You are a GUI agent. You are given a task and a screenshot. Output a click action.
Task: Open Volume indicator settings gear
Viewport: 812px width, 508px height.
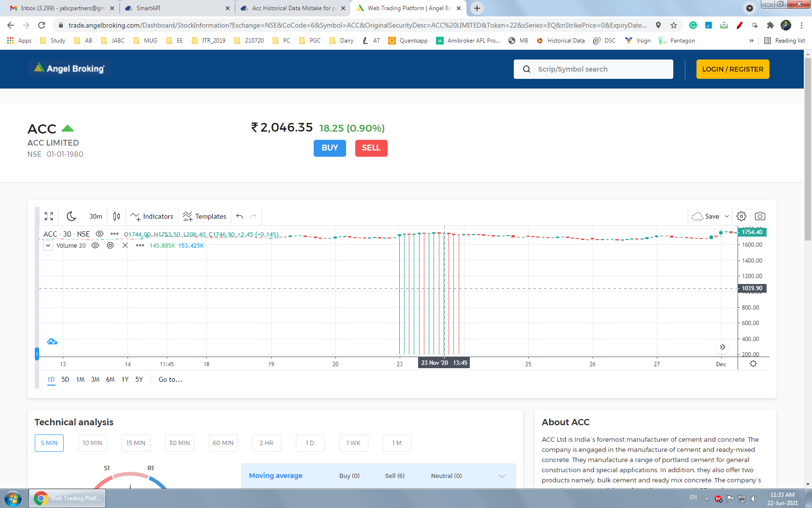click(x=110, y=245)
